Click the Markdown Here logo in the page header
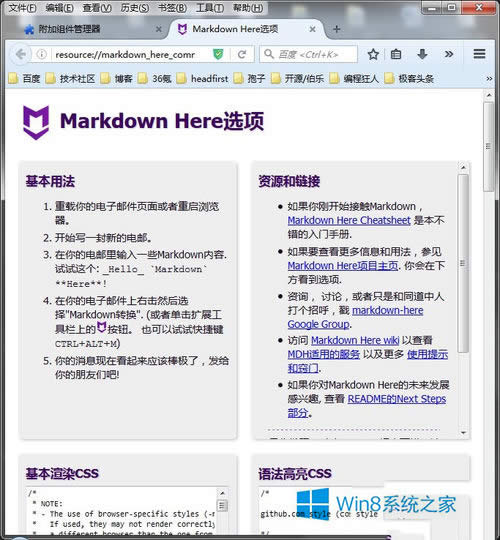The image size is (500, 540). tap(36, 122)
